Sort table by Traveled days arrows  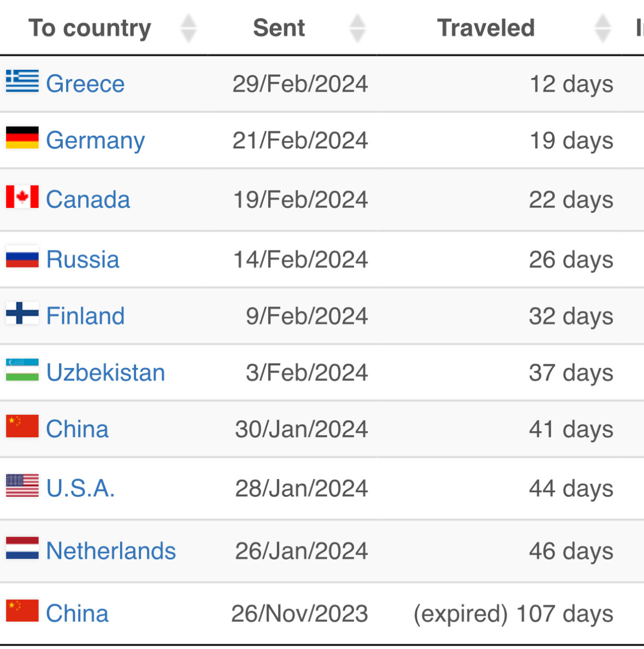pyautogui.click(x=602, y=28)
